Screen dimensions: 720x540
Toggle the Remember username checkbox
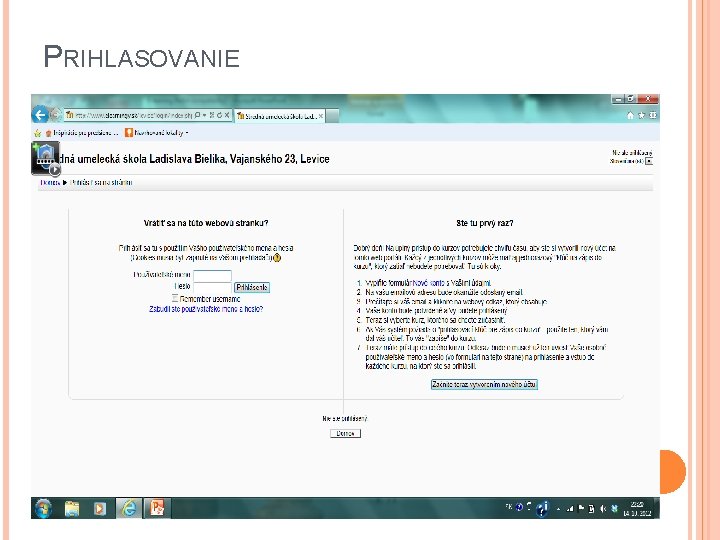click(175, 298)
